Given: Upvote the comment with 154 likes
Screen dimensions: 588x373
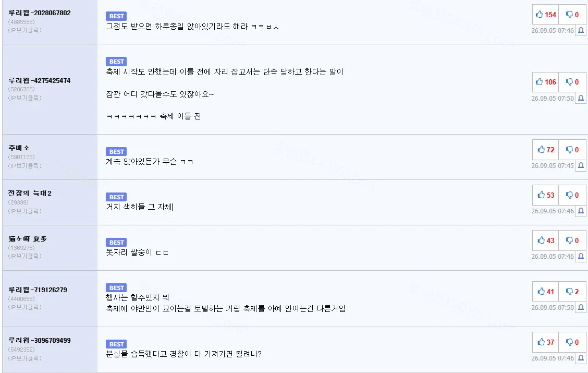Looking at the screenshot, I should [x=545, y=15].
